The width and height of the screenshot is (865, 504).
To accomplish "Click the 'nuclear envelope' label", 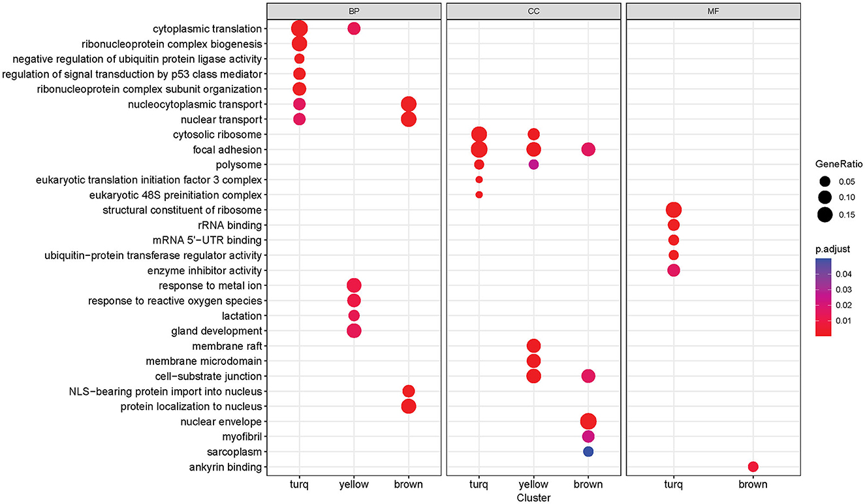I will point(221,421).
